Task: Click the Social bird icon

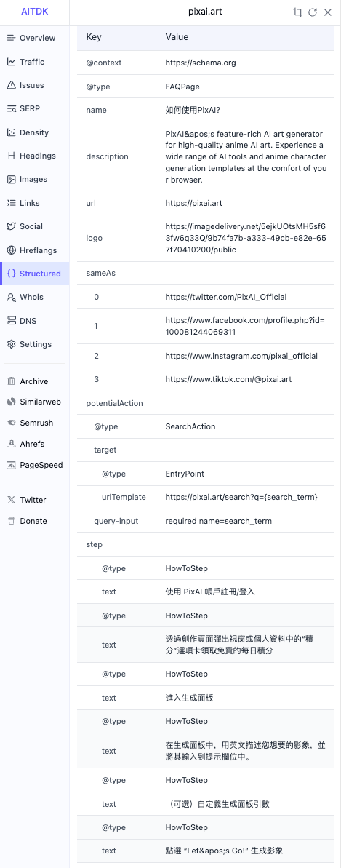Action: click(11, 226)
